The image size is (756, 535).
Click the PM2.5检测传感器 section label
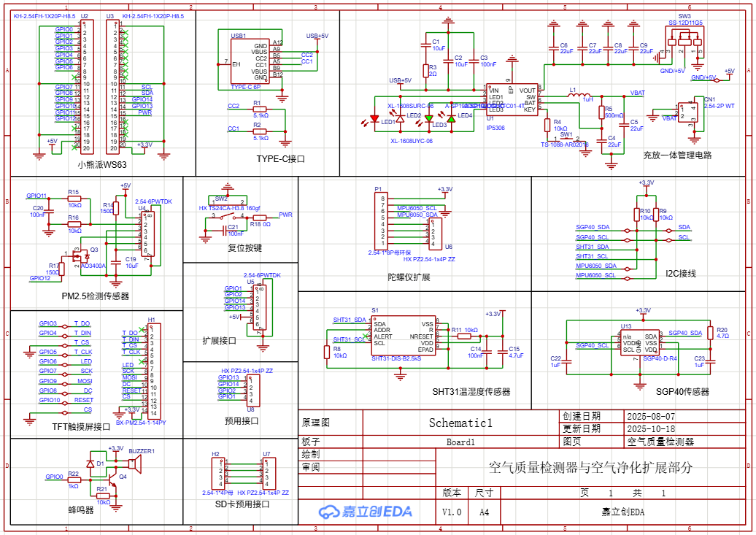tap(96, 296)
